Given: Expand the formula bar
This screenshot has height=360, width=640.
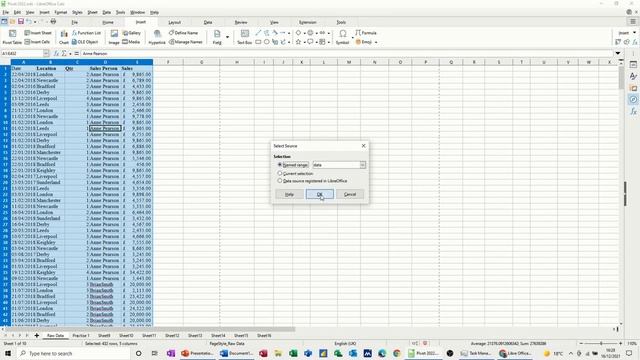Looking at the screenshot, I should 618,53.
